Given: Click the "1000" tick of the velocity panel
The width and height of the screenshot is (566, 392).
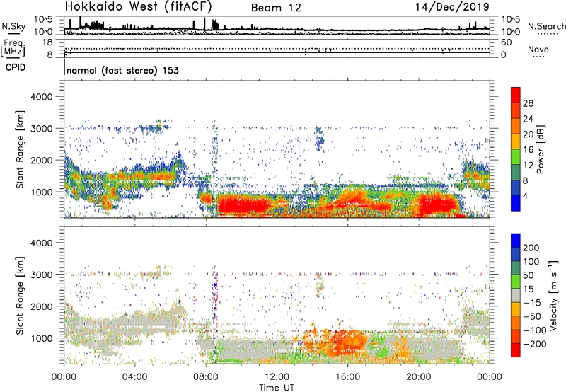Looking at the screenshot, I should click(41, 338).
